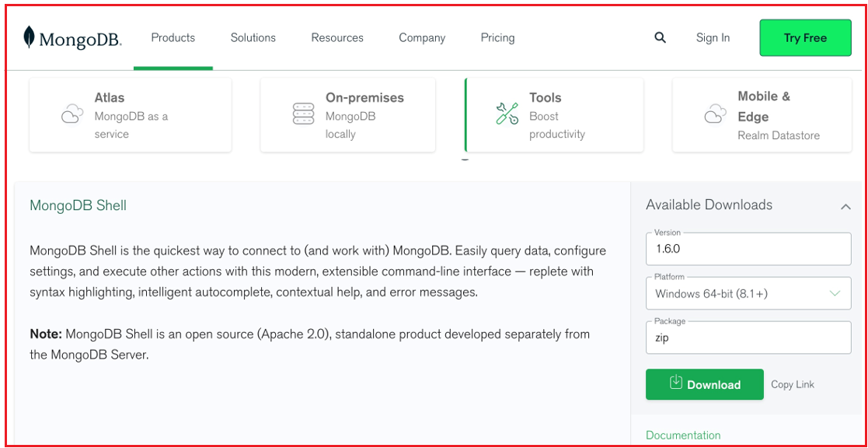Screen dimensions: 868x448
Task: Click the Available Downloads heading text
Action: pyautogui.click(x=709, y=205)
